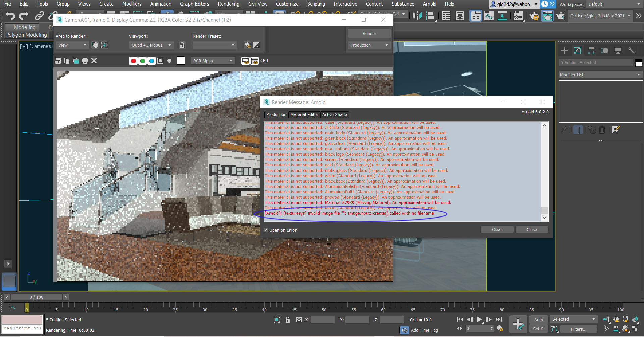Toggle the monochrome display button
644x337 pixels.
click(x=169, y=61)
